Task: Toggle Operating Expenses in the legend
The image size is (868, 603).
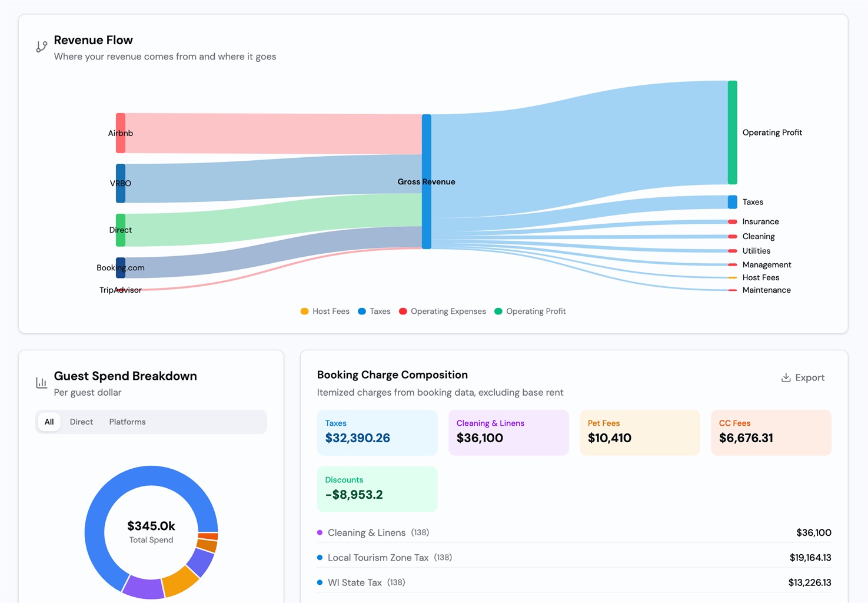Action: (443, 312)
